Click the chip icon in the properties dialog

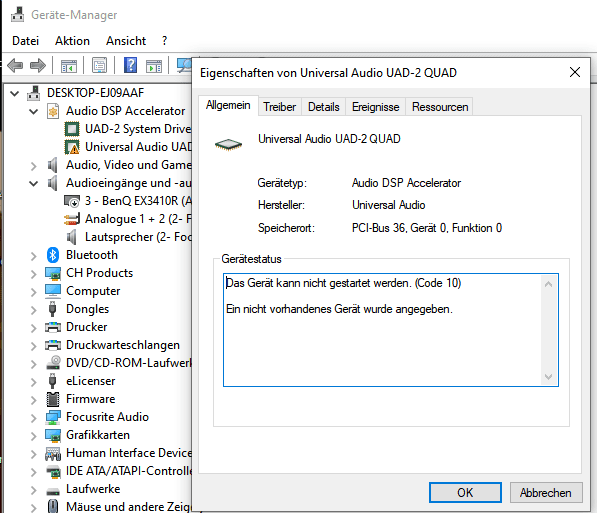coord(228,144)
